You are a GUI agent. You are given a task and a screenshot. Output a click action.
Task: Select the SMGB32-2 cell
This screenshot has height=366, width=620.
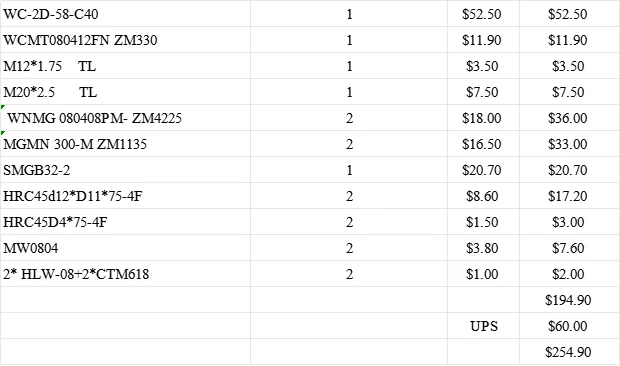click(125, 170)
